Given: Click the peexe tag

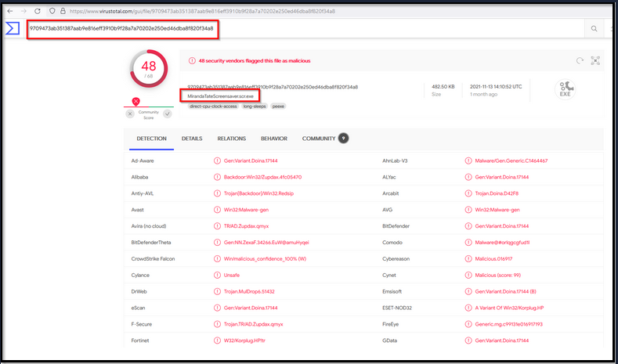Looking at the screenshot, I should (278, 106).
